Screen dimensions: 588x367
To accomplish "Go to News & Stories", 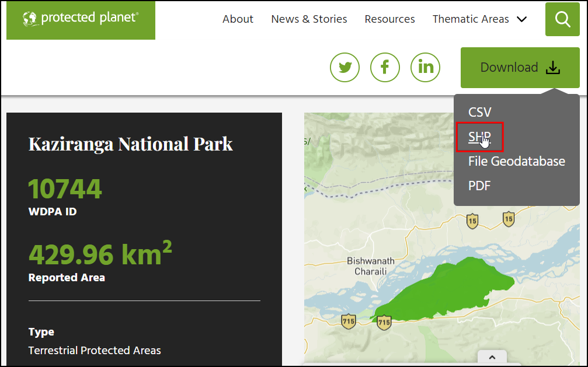I will (309, 19).
